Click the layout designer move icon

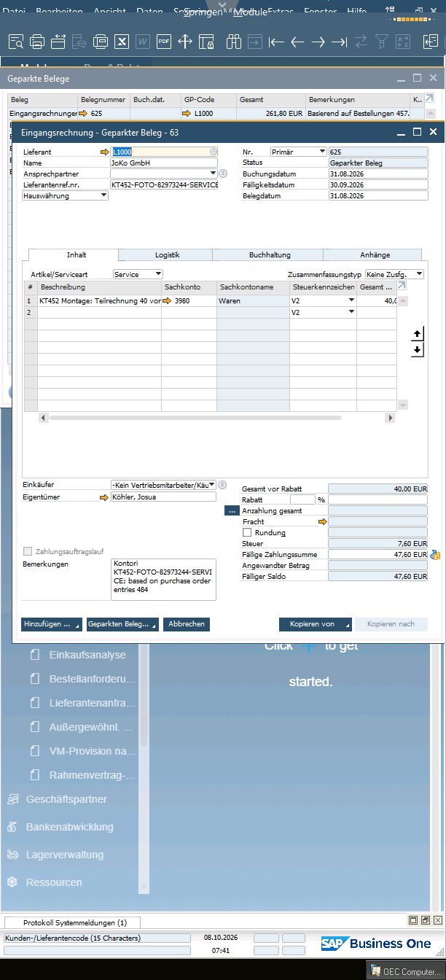coord(185,42)
